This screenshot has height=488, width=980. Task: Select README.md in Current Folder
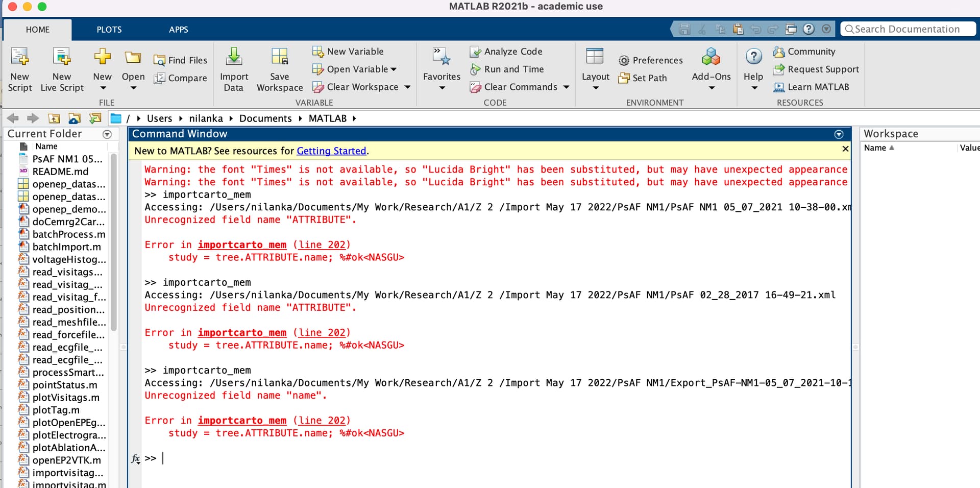[x=60, y=172]
